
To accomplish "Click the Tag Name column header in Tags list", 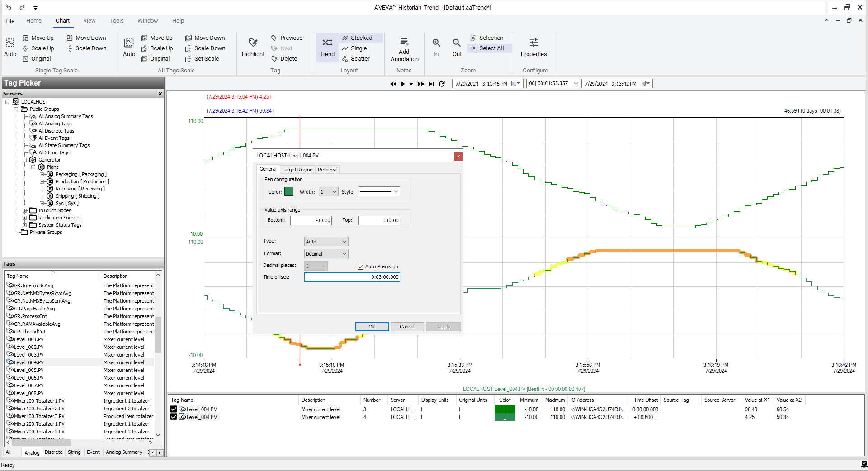I will pos(52,276).
